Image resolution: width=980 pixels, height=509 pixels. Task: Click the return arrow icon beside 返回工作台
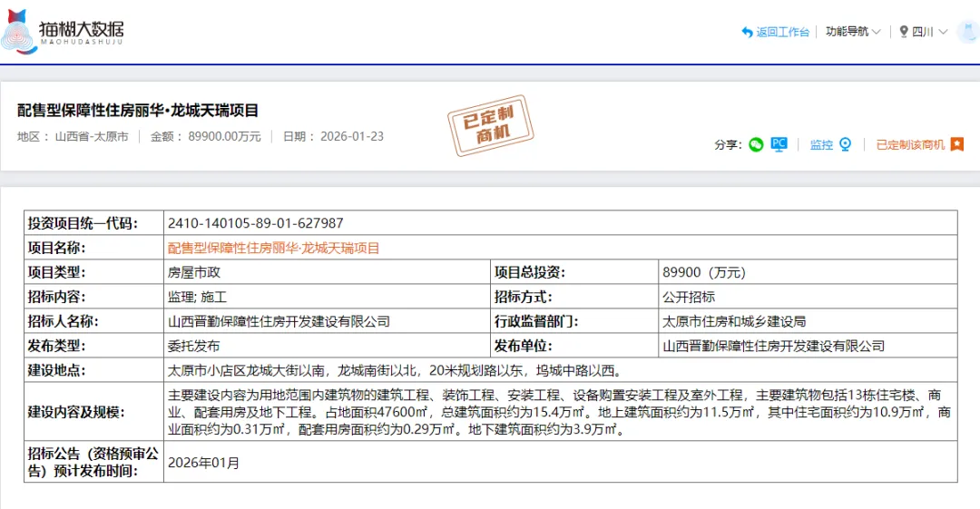coord(747,32)
